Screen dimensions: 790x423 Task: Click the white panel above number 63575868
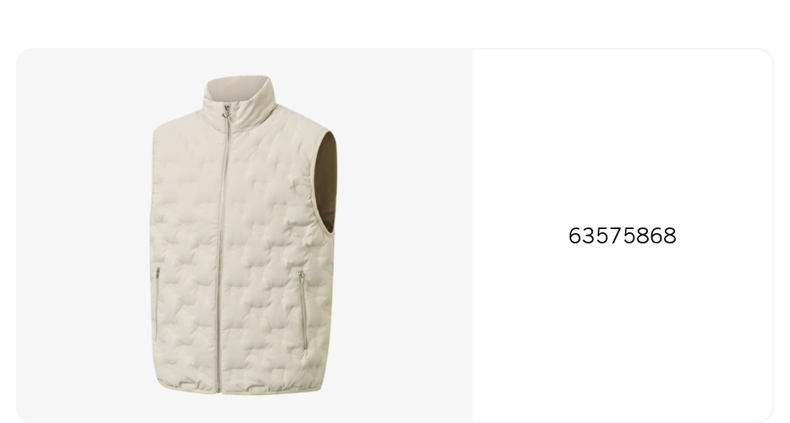click(x=622, y=136)
